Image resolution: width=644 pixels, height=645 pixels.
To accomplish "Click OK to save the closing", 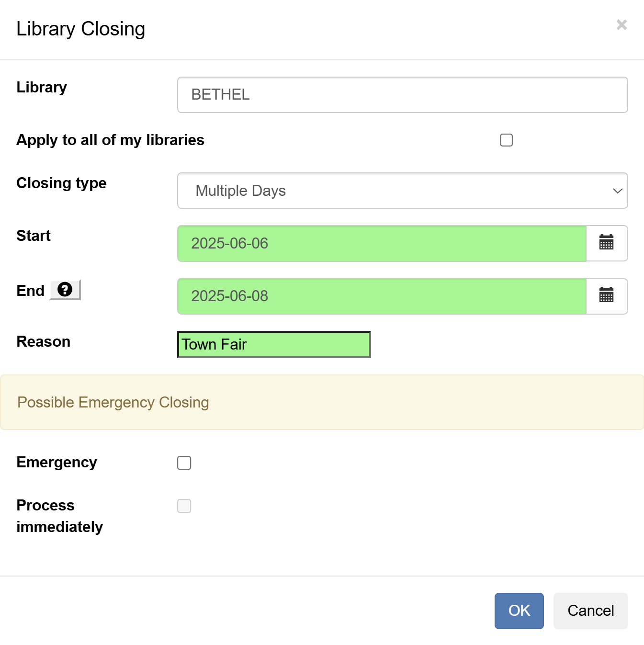I will (519, 611).
